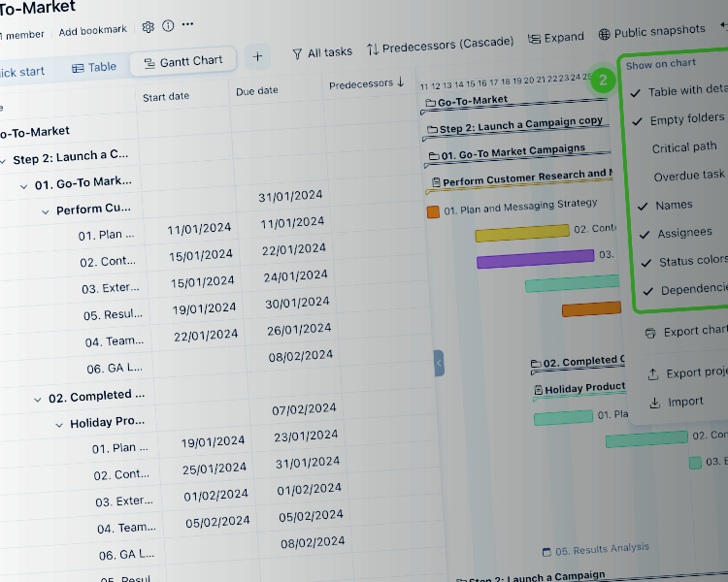Collapse the 01. Go-To Market folder row

pos(24,184)
